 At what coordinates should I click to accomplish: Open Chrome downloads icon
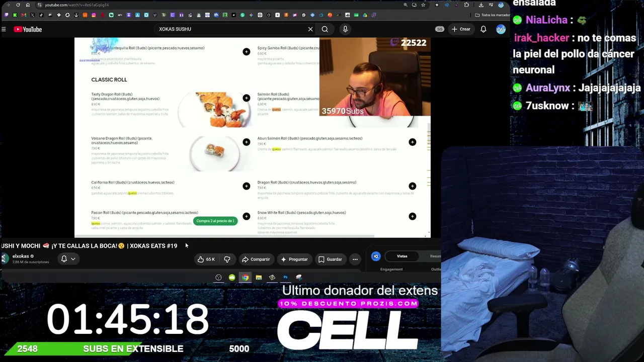pos(481,5)
